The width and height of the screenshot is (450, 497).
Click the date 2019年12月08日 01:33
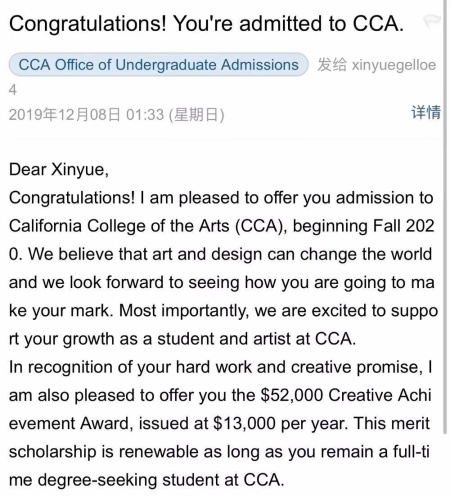tap(86, 115)
